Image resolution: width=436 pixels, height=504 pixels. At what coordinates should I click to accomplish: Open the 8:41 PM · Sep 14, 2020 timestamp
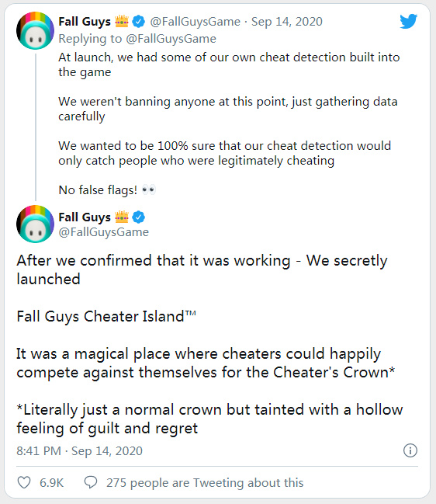click(79, 450)
